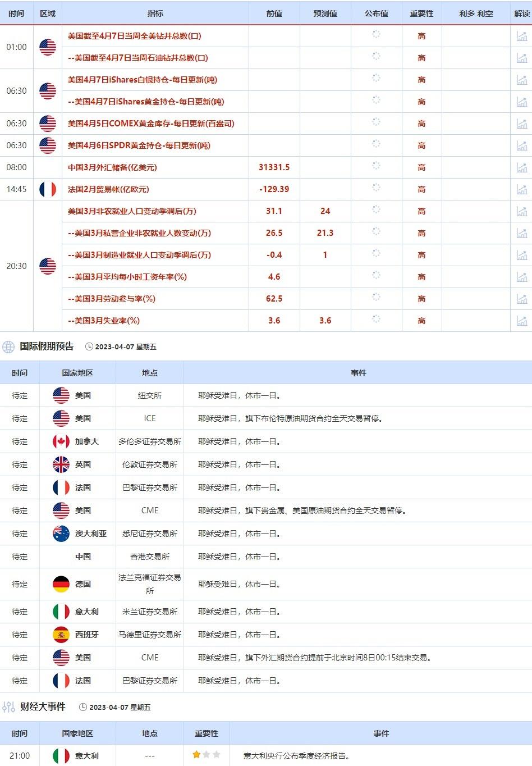Click chart icon for France February trade balance
532x766 pixels.
[521, 189]
